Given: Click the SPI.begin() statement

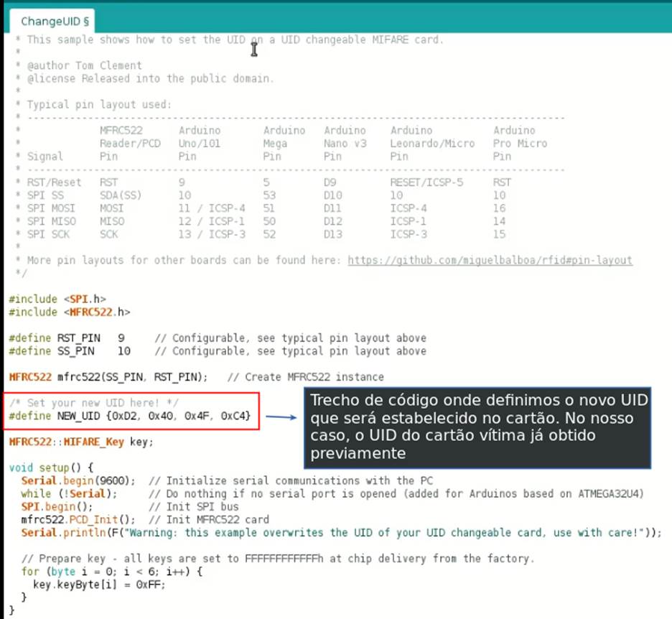Looking at the screenshot, I should (x=50, y=506).
